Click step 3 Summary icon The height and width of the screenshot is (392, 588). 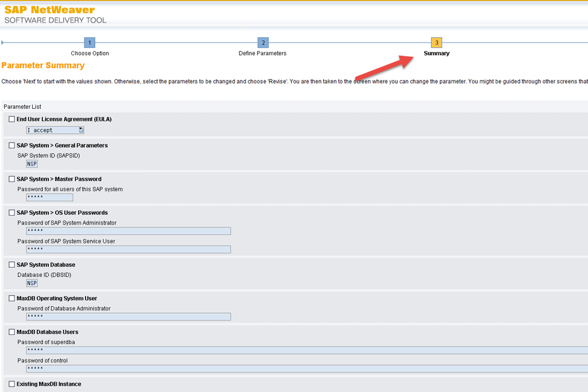(x=436, y=43)
